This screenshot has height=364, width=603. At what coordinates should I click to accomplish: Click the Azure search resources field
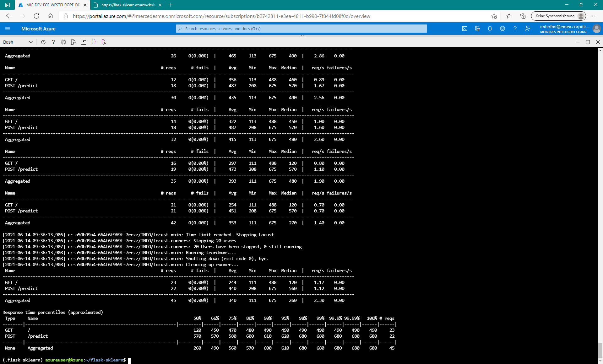301,29
